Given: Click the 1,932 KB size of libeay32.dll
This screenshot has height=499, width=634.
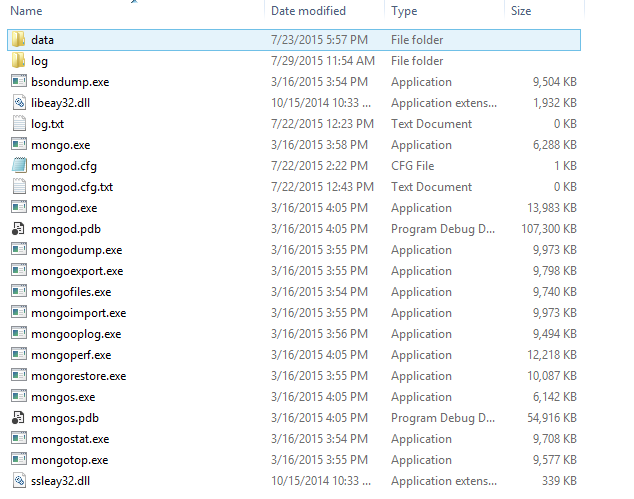Looking at the screenshot, I should (555, 103).
